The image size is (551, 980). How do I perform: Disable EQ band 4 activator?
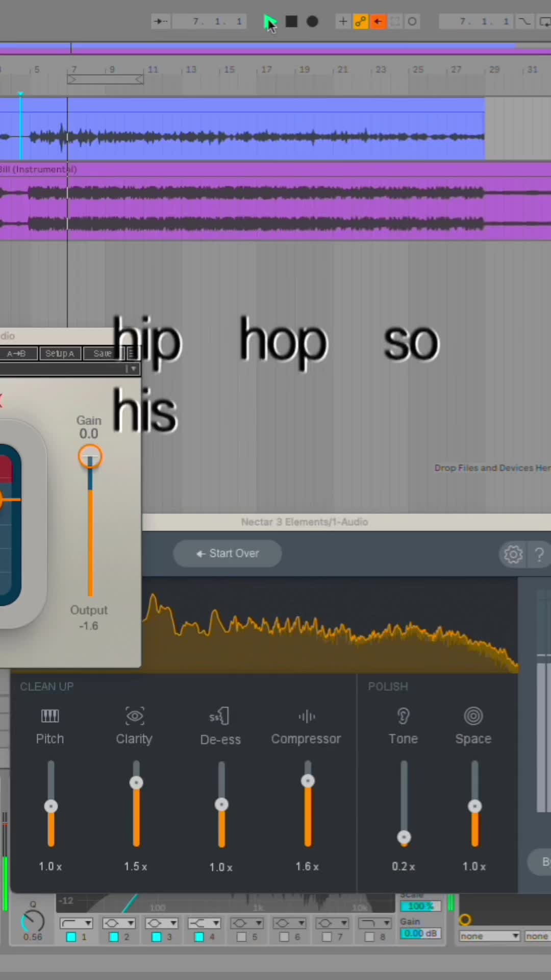tap(199, 937)
